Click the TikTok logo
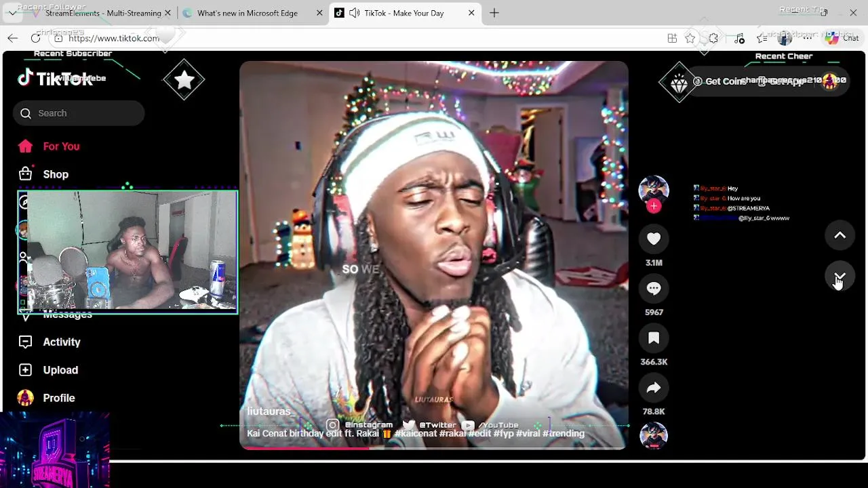This screenshot has width=868, height=488. (55, 78)
